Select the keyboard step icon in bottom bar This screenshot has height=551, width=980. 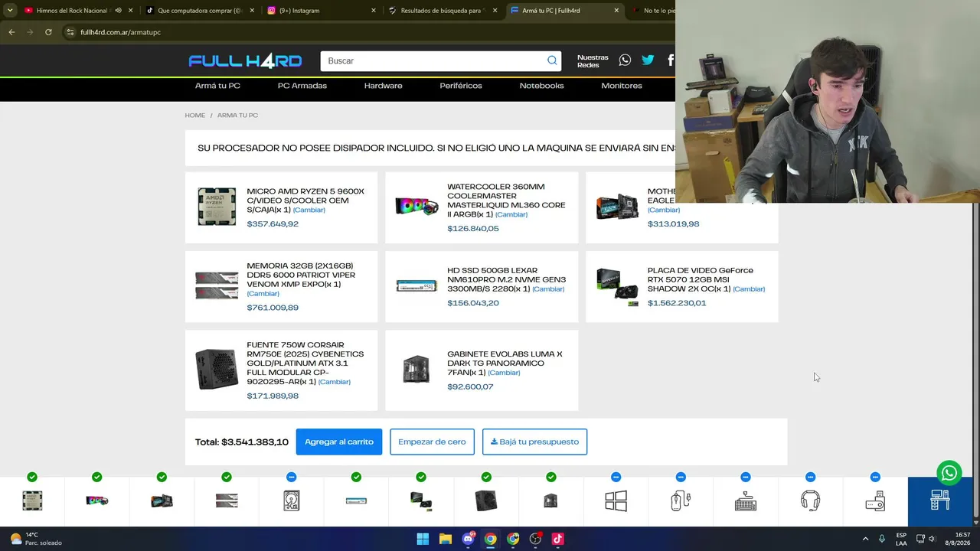tap(746, 500)
